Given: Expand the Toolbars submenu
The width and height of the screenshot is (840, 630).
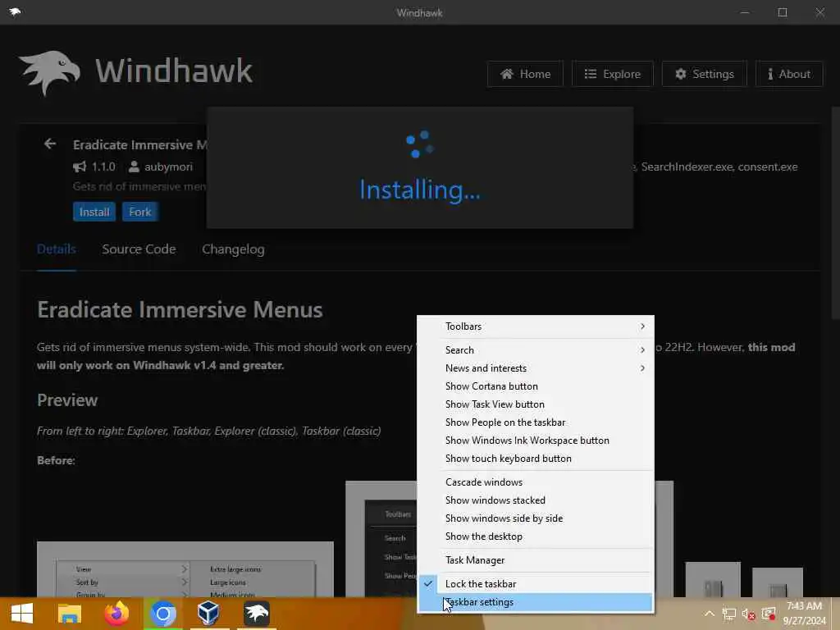Looking at the screenshot, I should point(536,326).
